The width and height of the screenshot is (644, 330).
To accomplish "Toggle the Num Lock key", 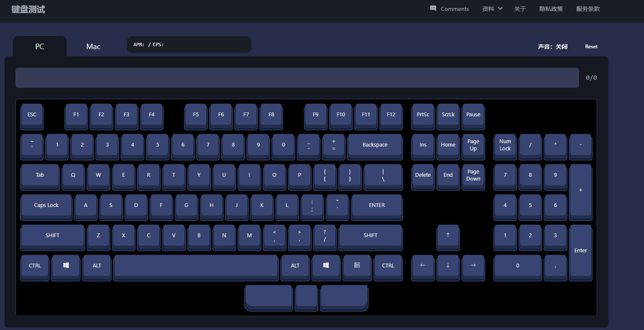I will click(x=505, y=145).
